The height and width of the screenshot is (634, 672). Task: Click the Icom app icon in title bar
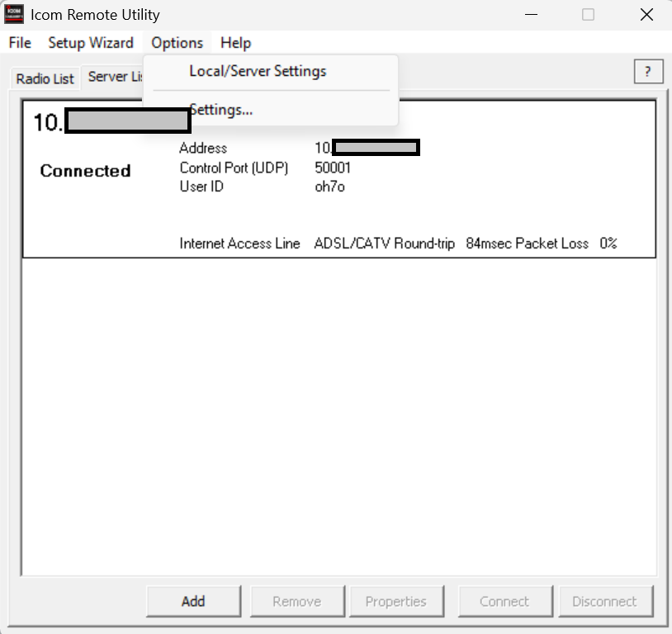14,14
